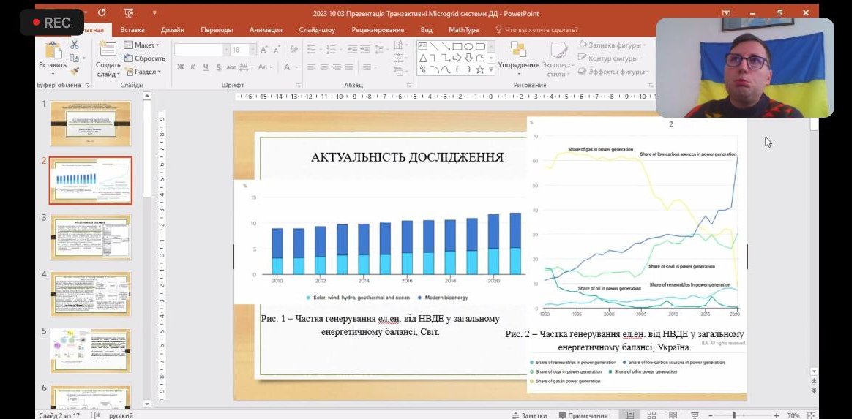Select the star shape in shapes gallery
The height and width of the screenshot is (419, 868).
click(480, 70)
